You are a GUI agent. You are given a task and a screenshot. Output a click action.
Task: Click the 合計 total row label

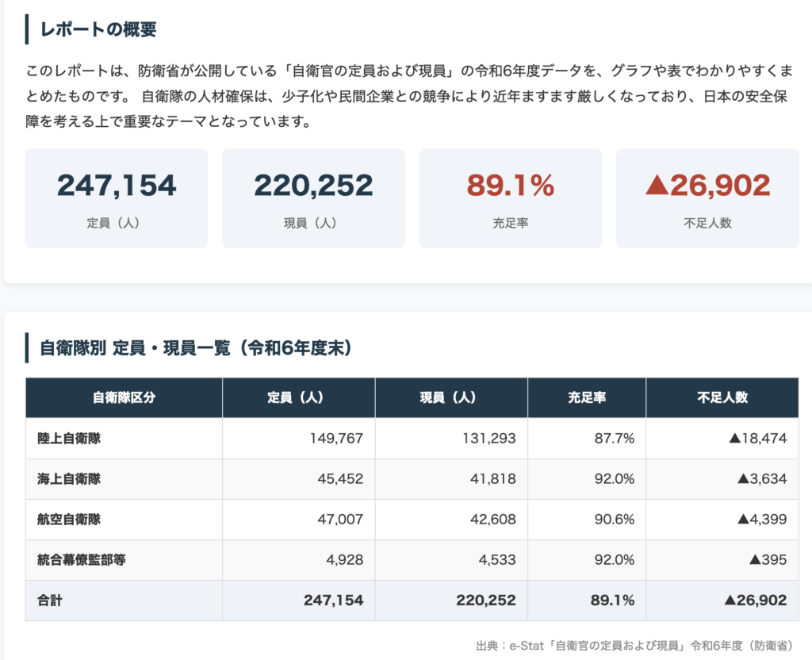(x=50, y=601)
